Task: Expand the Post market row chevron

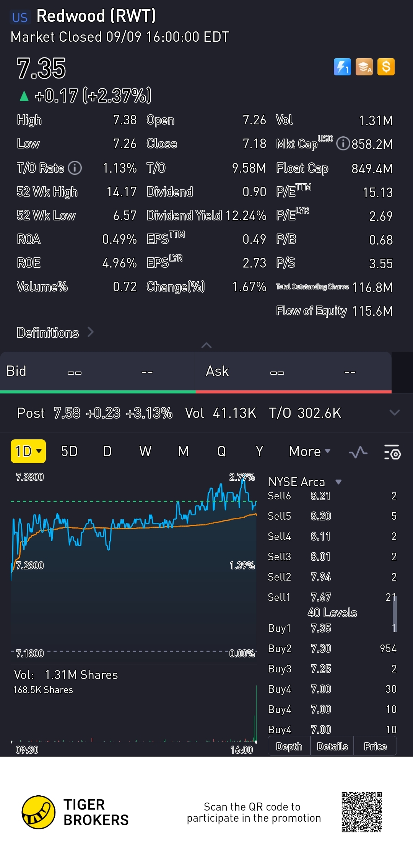Action: click(394, 413)
